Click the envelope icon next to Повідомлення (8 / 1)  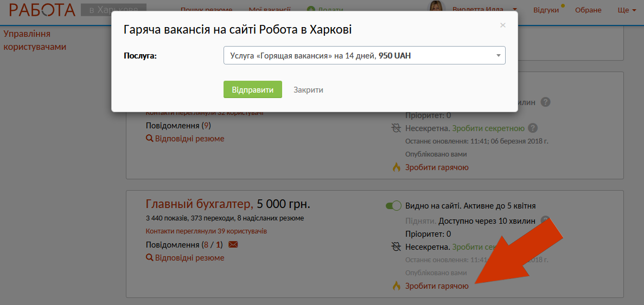point(233,245)
